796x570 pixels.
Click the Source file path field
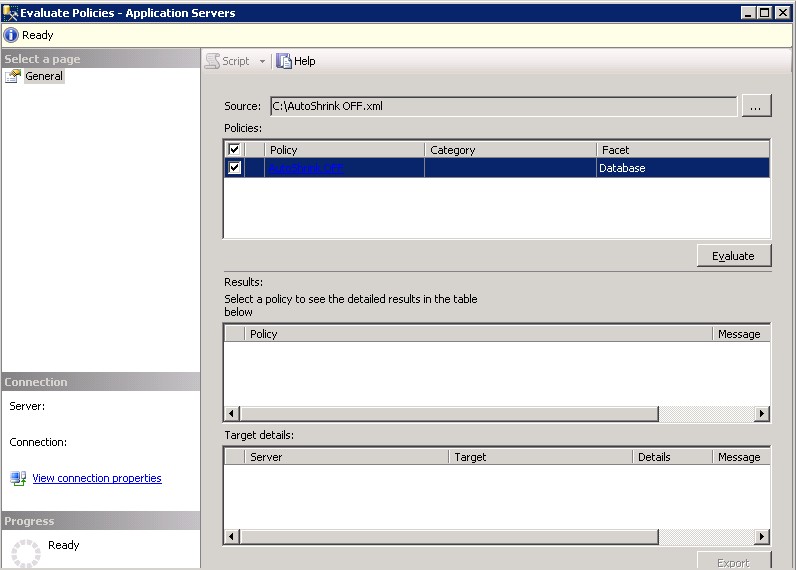[x=502, y=106]
